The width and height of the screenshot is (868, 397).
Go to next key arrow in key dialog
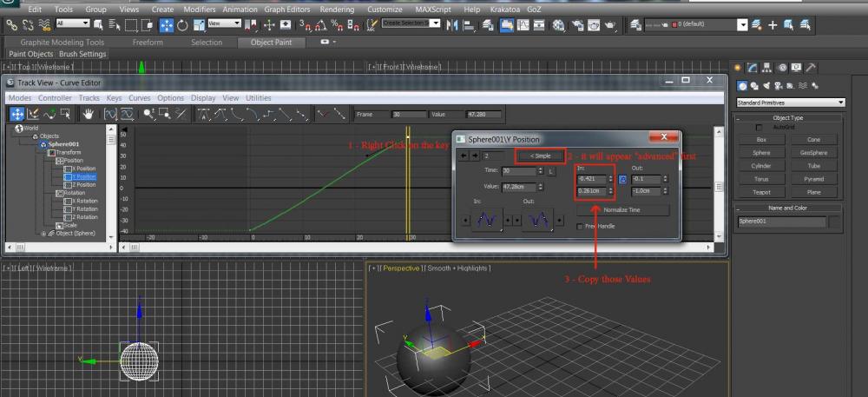click(x=474, y=155)
